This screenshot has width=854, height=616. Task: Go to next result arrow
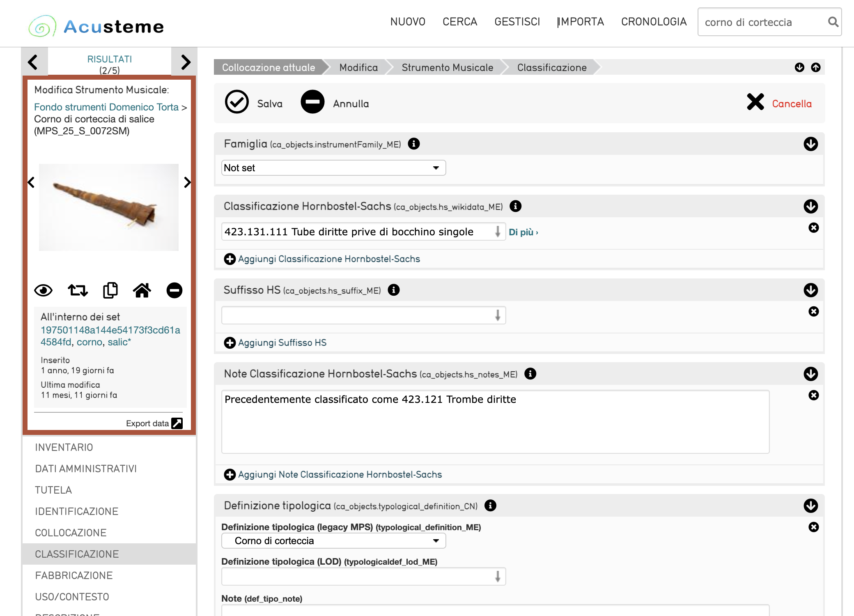click(185, 62)
